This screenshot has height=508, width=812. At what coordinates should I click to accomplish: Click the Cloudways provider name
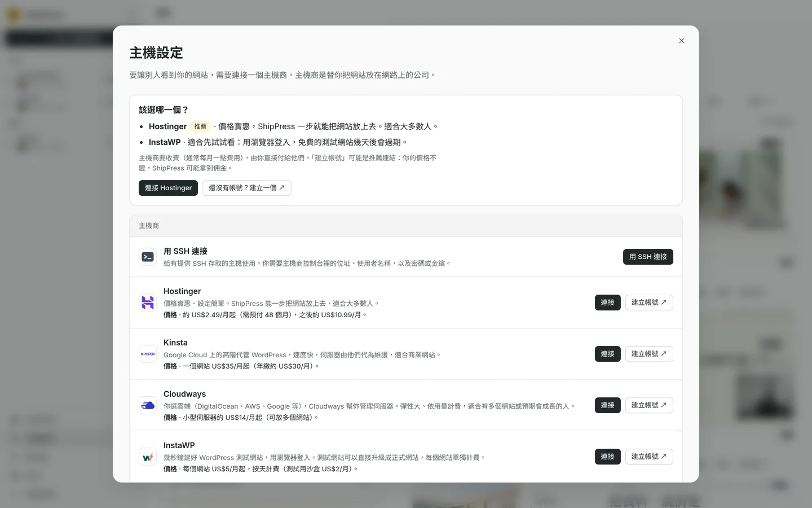tap(184, 394)
